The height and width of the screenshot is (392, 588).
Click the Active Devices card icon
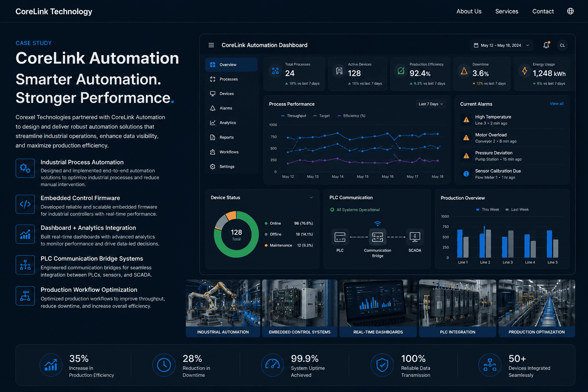(x=339, y=71)
